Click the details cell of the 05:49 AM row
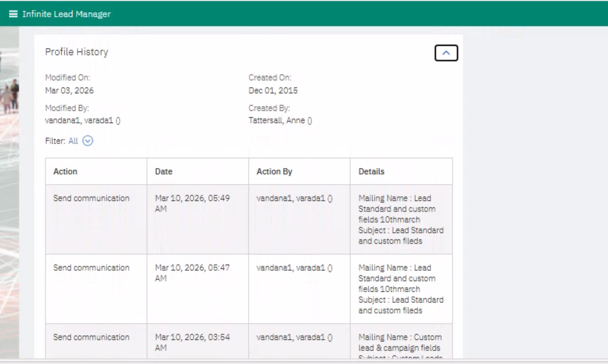The width and height of the screenshot is (608, 364). tap(400, 219)
